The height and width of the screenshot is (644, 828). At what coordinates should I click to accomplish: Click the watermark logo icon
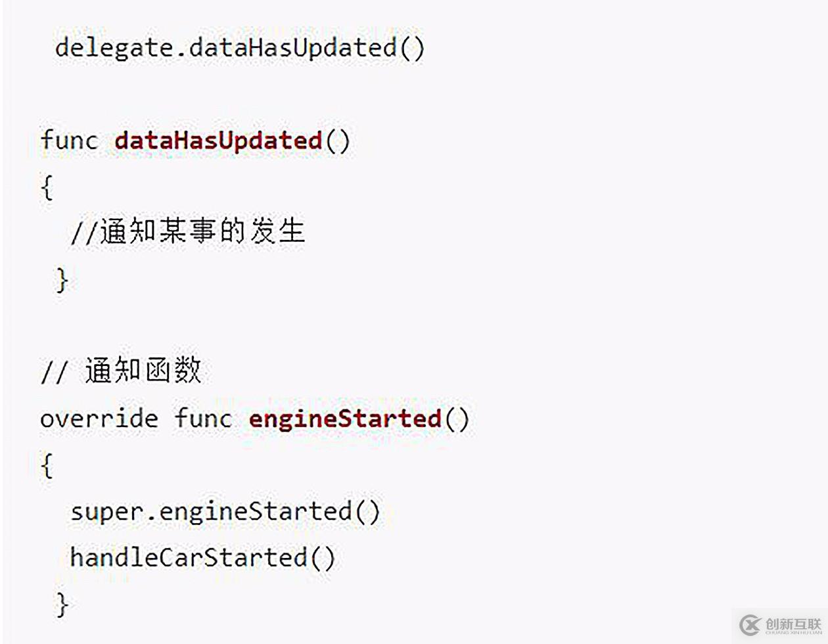coord(750,624)
